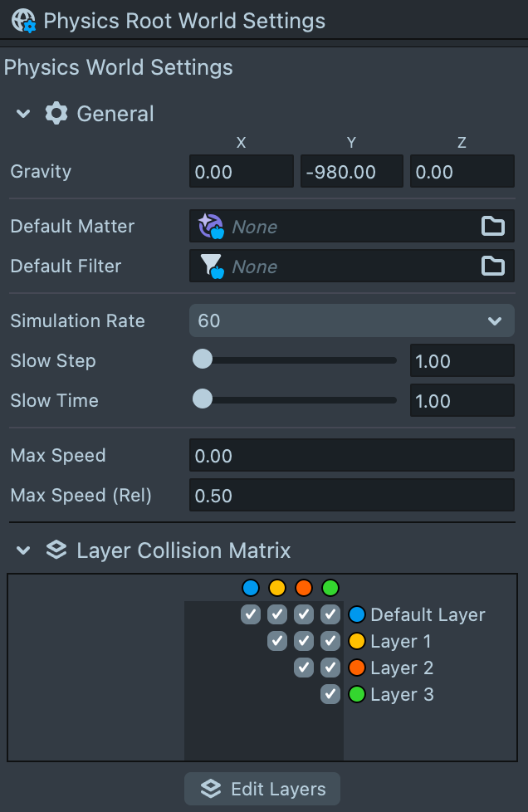Toggle Layer 3 versus green column collision
This screenshot has width=528, height=812.
pos(330,694)
